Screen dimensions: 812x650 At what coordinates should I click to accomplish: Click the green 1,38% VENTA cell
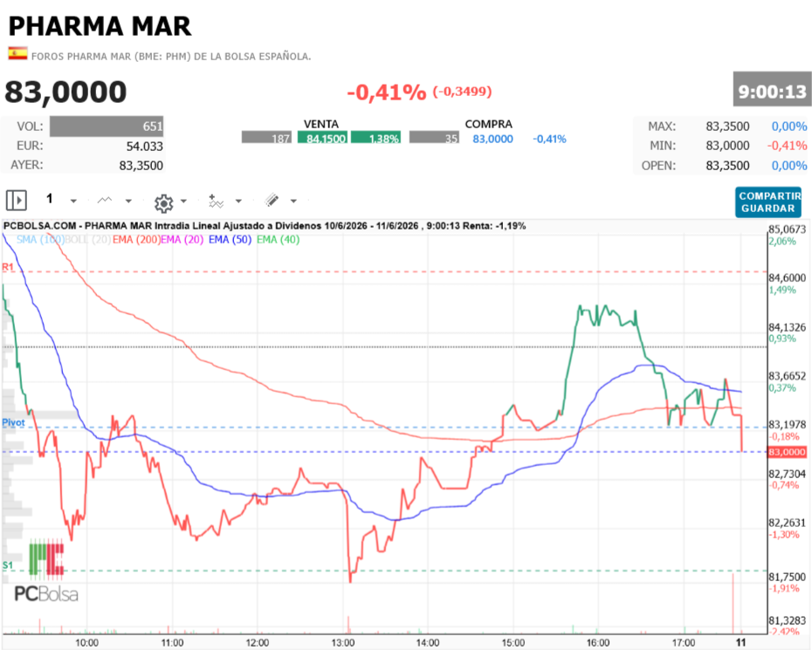point(376,138)
